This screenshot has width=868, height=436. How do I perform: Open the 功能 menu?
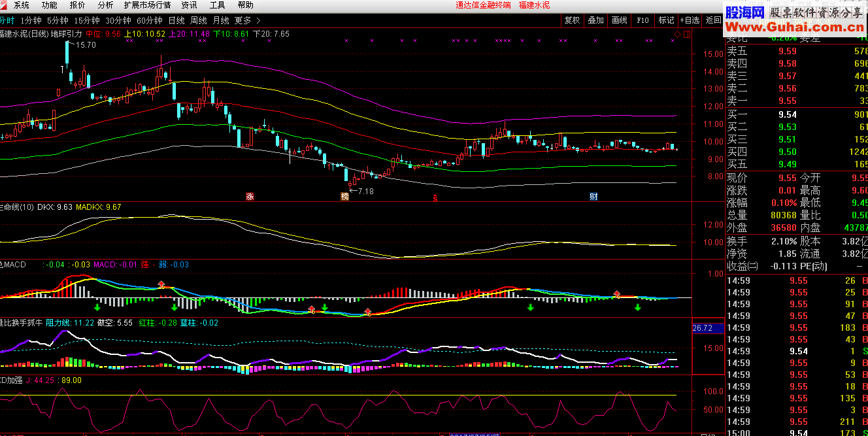[x=49, y=5]
